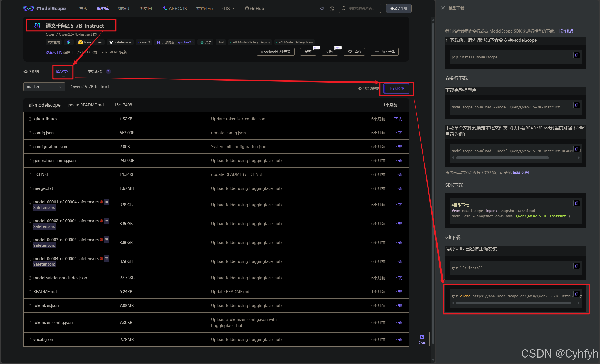Click the 部署 deploy button
This screenshot has width=600, height=364.
pos(308,52)
